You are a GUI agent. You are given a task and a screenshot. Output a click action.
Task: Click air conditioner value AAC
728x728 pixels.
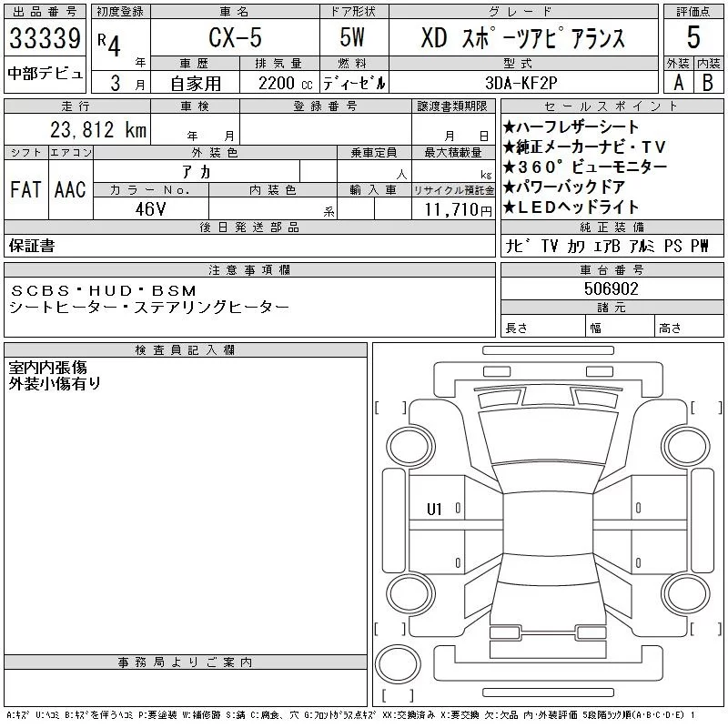tap(70, 189)
